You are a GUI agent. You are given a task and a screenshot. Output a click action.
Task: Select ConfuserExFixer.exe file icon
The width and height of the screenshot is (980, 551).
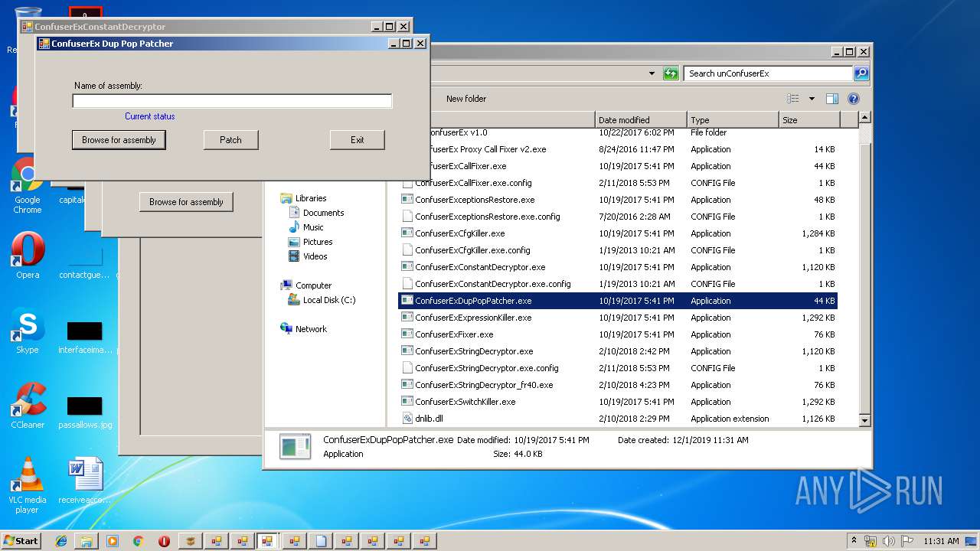point(408,334)
